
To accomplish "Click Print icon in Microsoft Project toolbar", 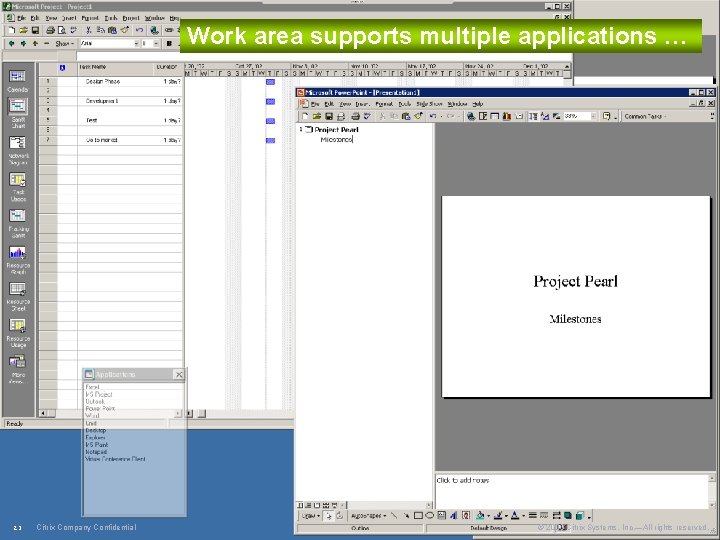I will click(51, 30).
